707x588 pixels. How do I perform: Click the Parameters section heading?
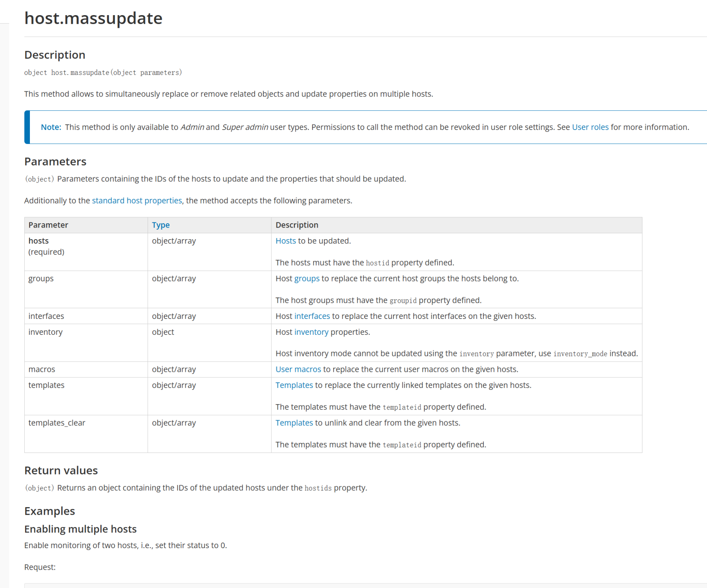[x=55, y=161]
